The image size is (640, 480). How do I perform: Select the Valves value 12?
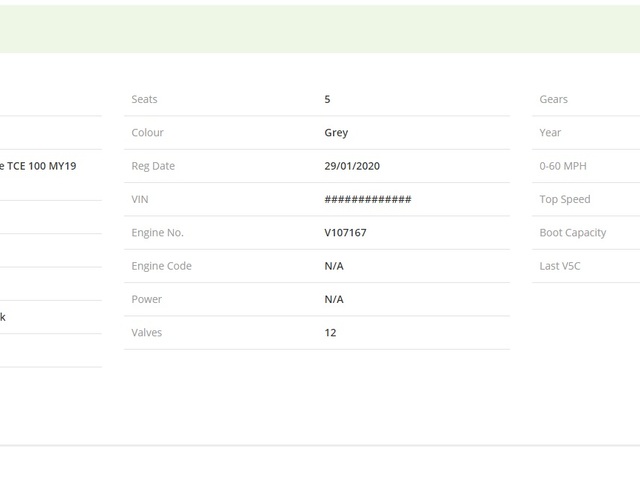pyautogui.click(x=330, y=332)
